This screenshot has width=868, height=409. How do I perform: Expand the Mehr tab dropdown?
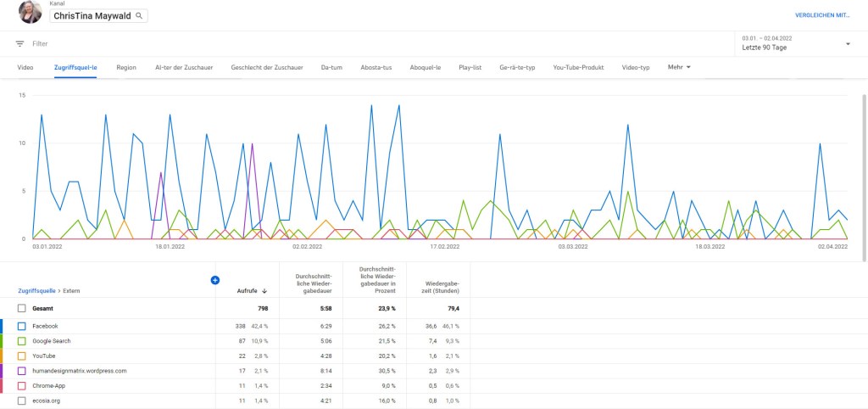tap(679, 67)
